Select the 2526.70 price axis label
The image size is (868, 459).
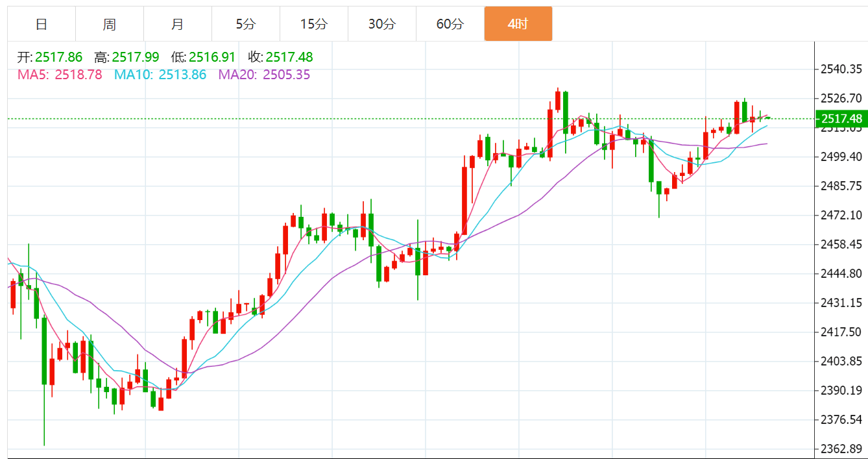click(x=841, y=99)
